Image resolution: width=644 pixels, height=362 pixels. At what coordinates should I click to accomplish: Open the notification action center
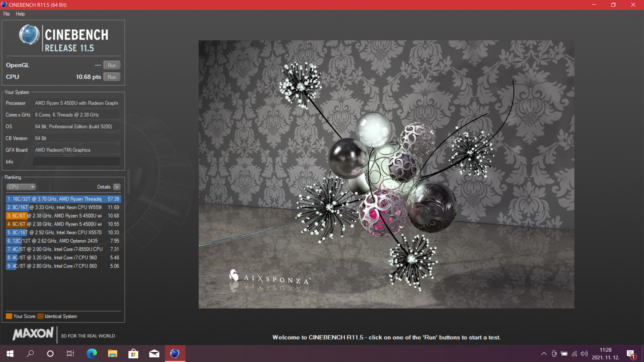tap(631, 354)
